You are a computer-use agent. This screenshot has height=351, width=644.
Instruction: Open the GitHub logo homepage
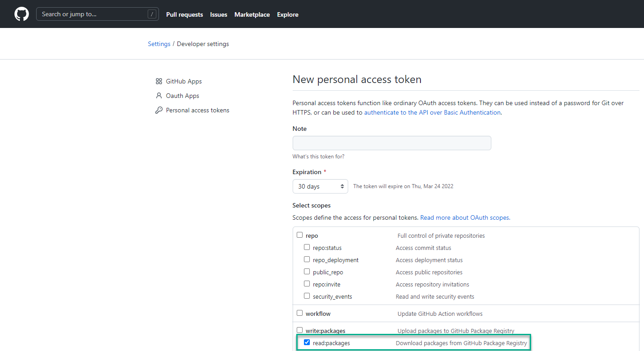[22, 14]
